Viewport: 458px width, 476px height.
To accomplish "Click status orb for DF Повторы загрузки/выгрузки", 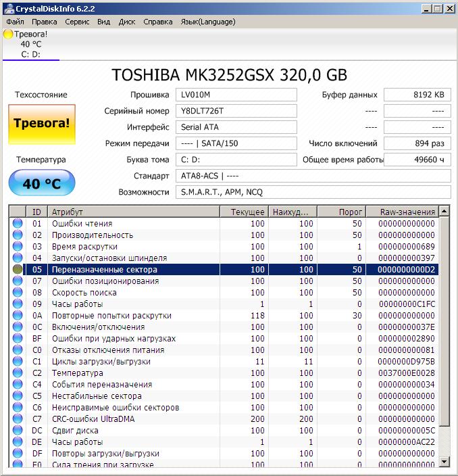I will (x=18, y=453).
